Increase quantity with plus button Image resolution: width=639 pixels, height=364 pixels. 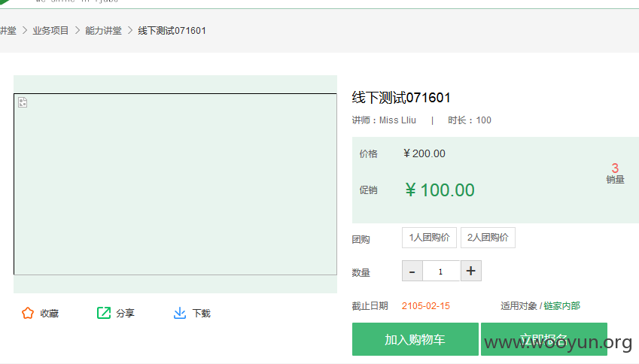(470, 271)
